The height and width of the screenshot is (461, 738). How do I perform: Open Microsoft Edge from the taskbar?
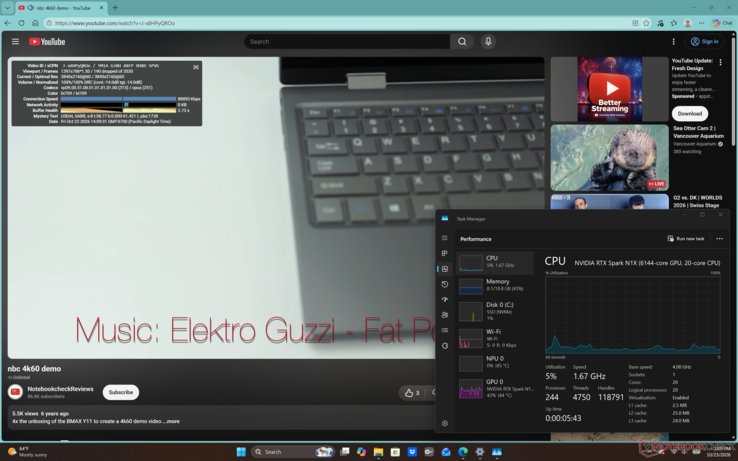click(x=463, y=452)
